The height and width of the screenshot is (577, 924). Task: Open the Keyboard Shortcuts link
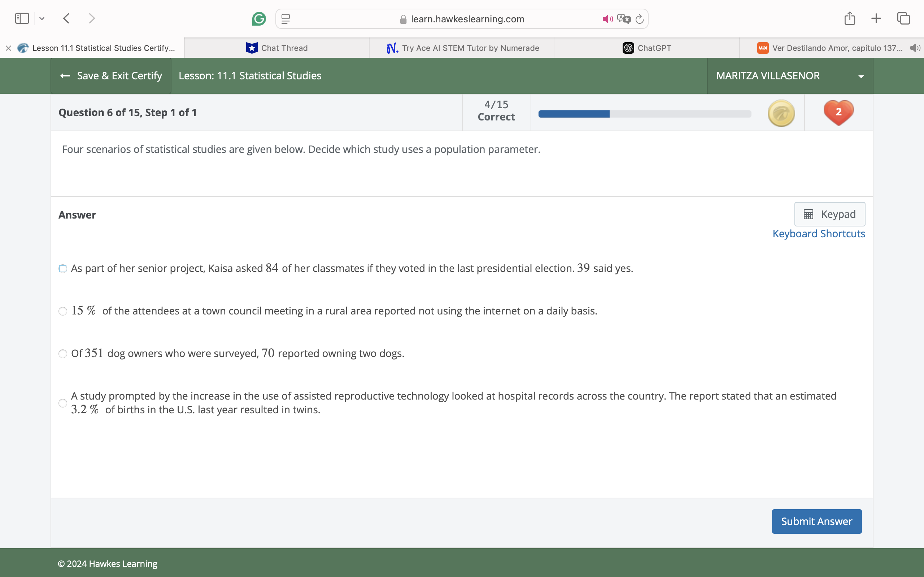[819, 234]
